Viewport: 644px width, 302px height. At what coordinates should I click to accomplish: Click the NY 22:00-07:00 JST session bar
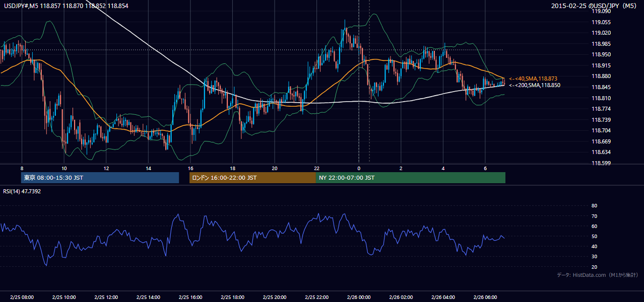pos(411,178)
